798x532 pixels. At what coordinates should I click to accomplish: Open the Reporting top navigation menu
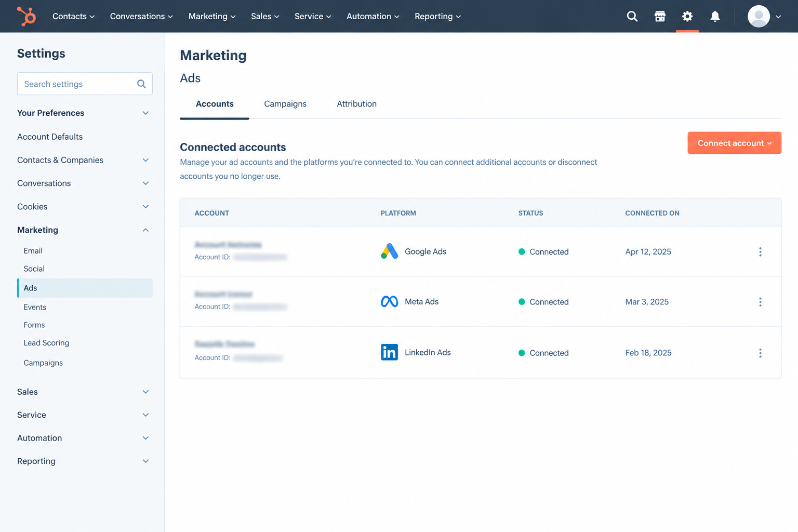(x=437, y=16)
